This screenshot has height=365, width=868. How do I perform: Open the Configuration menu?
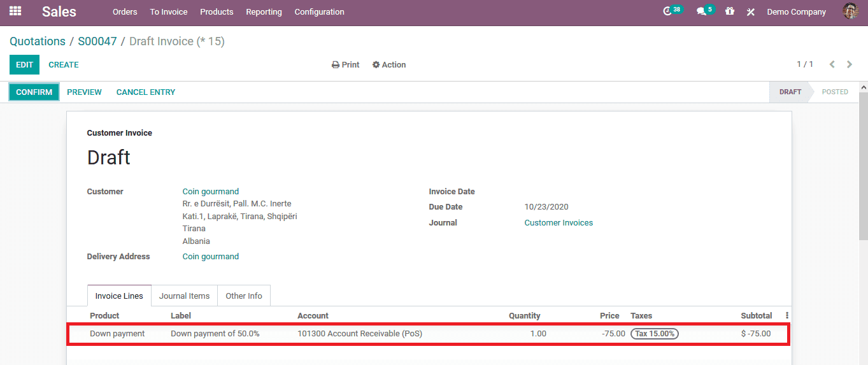(320, 11)
